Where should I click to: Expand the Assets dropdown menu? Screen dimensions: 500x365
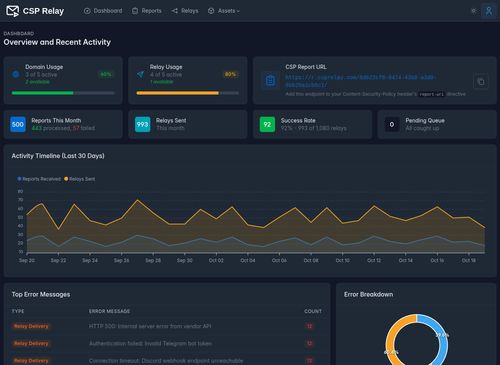pyautogui.click(x=224, y=11)
